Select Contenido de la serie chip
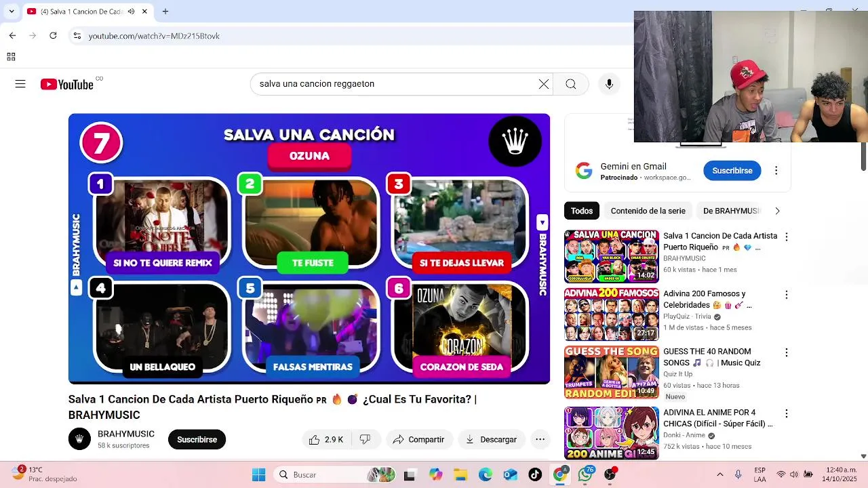Image resolution: width=868 pixels, height=488 pixels. [x=648, y=211]
